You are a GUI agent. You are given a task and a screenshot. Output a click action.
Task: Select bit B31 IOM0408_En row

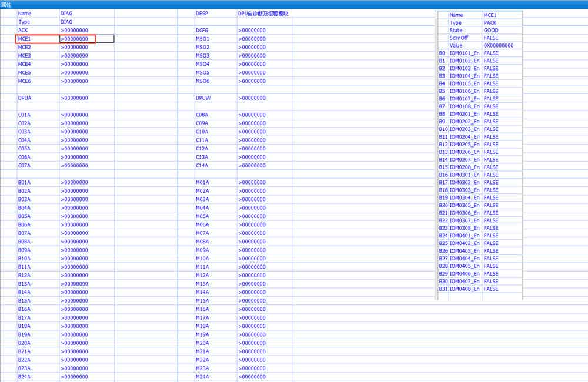click(x=480, y=289)
